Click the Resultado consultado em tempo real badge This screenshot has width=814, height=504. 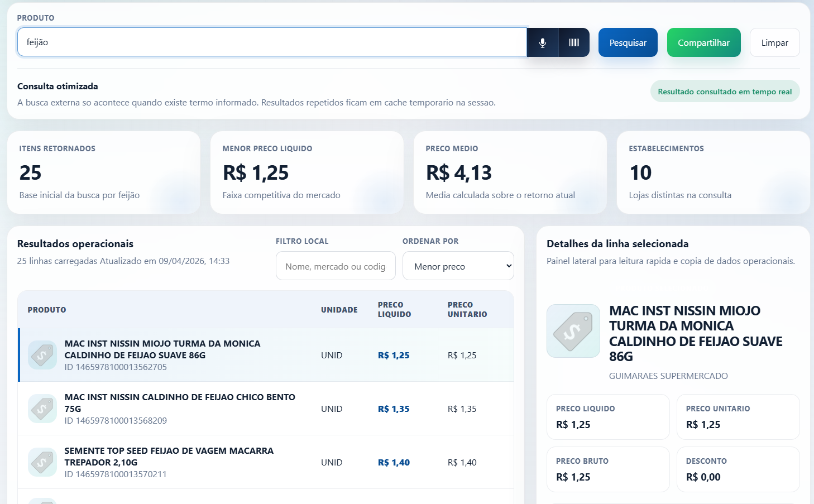tap(725, 92)
